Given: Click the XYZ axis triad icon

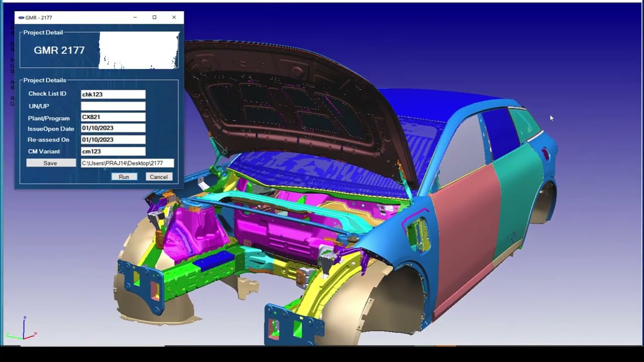Looking at the screenshot, I should 22,328.
